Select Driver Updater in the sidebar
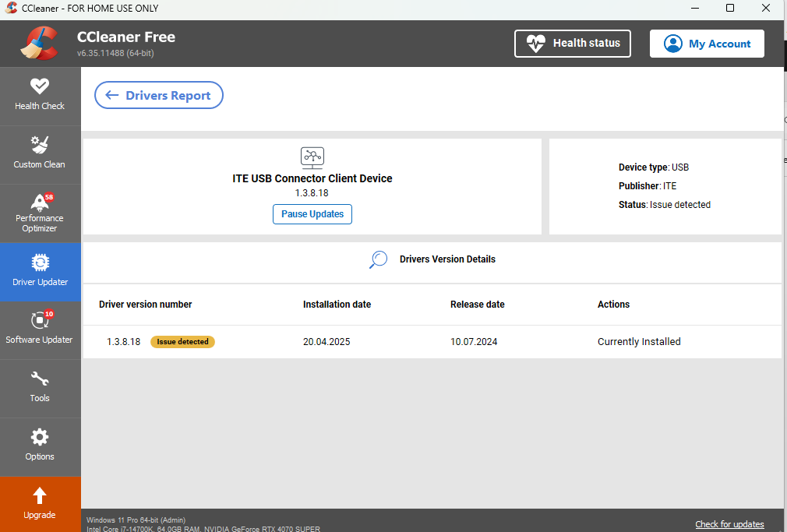 click(40, 271)
